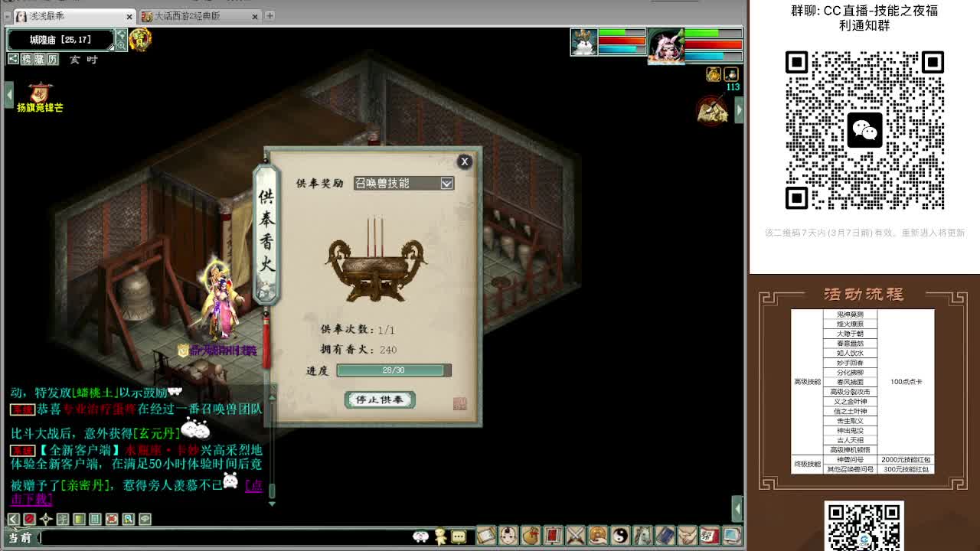Click the 2000元技能红包 reward cell
Image resolution: width=980 pixels, height=551 pixels.
click(x=906, y=460)
